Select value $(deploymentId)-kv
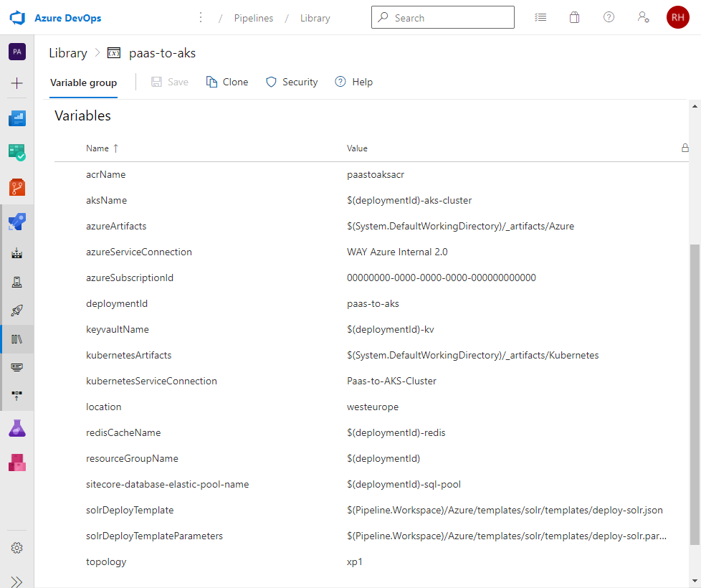 tap(391, 330)
